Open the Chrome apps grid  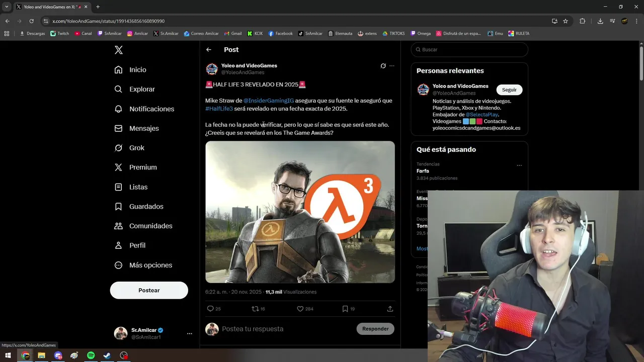7,34
